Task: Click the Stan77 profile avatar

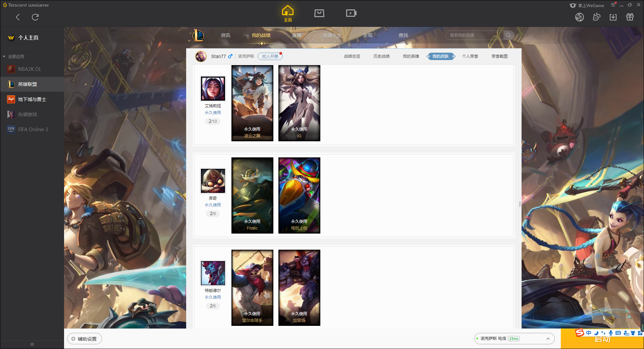Action: [201, 56]
